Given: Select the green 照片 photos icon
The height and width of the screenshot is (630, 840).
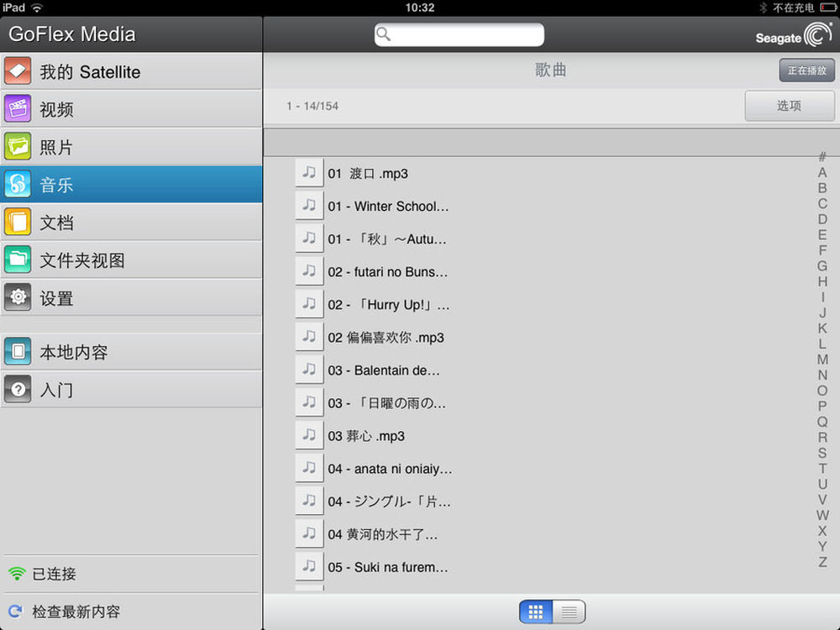Looking at the screenshot, I should click(x=18, y=147).
